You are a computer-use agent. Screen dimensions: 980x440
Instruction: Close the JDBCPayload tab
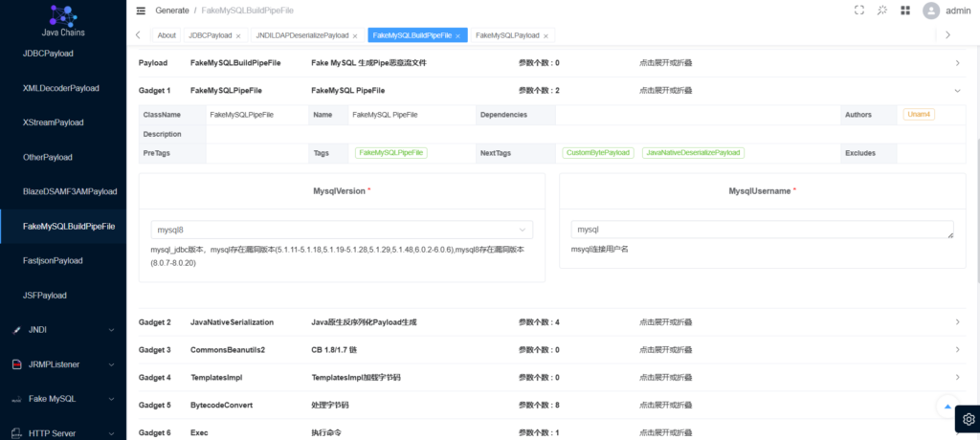tap(238, 35)
